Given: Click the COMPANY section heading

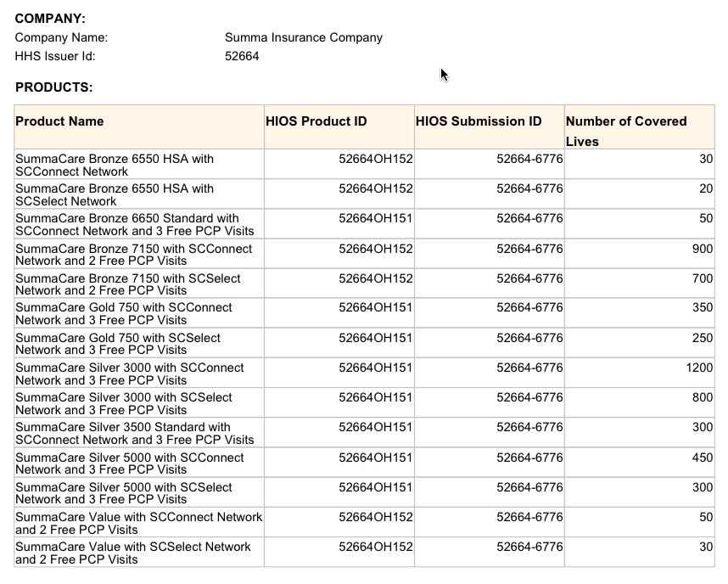Looking at the screenshot, I should point(50,18).
